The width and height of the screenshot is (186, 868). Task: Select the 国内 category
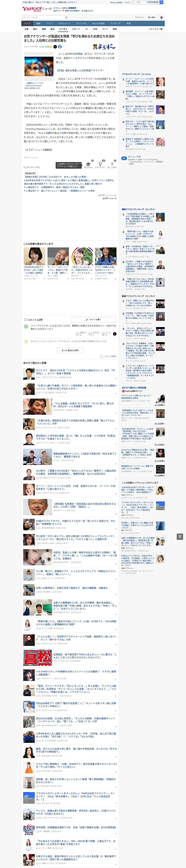pos(35,29)
